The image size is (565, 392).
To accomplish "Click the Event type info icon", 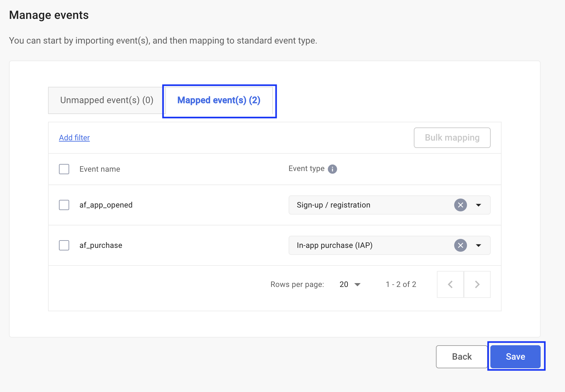I will point(332,169).
